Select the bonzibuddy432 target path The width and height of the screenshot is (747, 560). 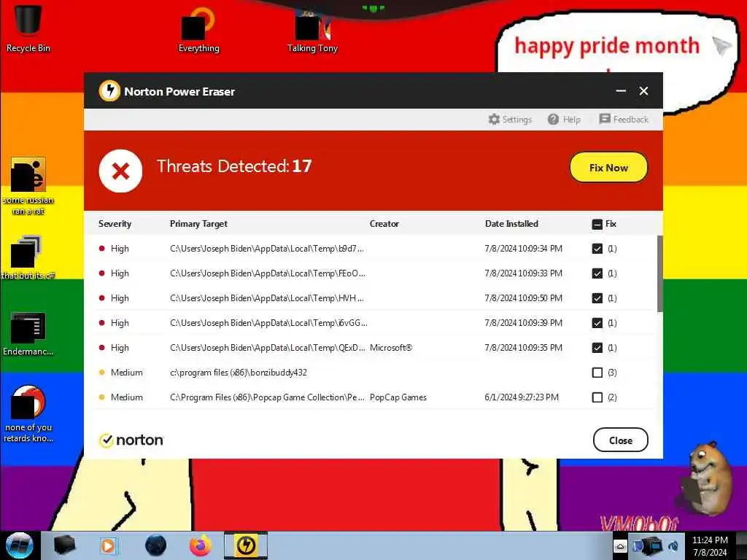click(x=239, y=373)
